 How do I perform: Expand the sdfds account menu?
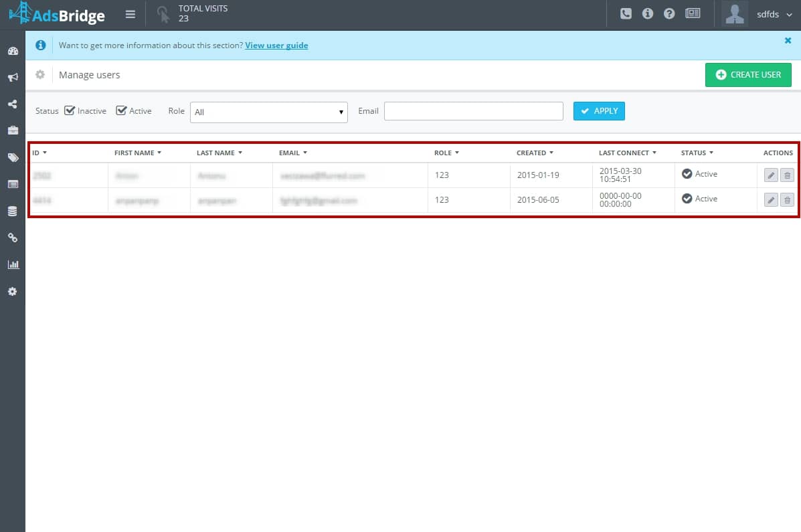click(774, 14)
